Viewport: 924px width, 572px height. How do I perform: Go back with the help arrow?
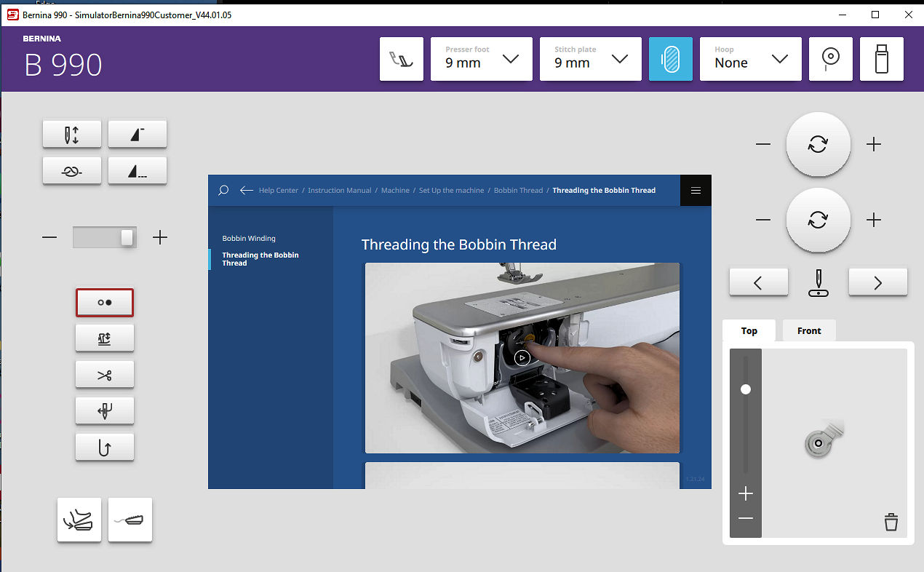[247, 191]
